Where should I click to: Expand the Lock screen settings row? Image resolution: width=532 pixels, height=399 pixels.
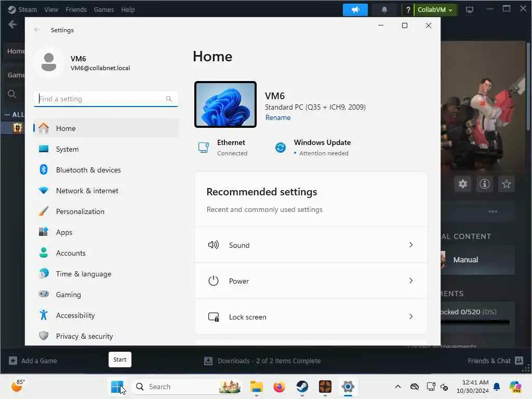pos(311,317)
